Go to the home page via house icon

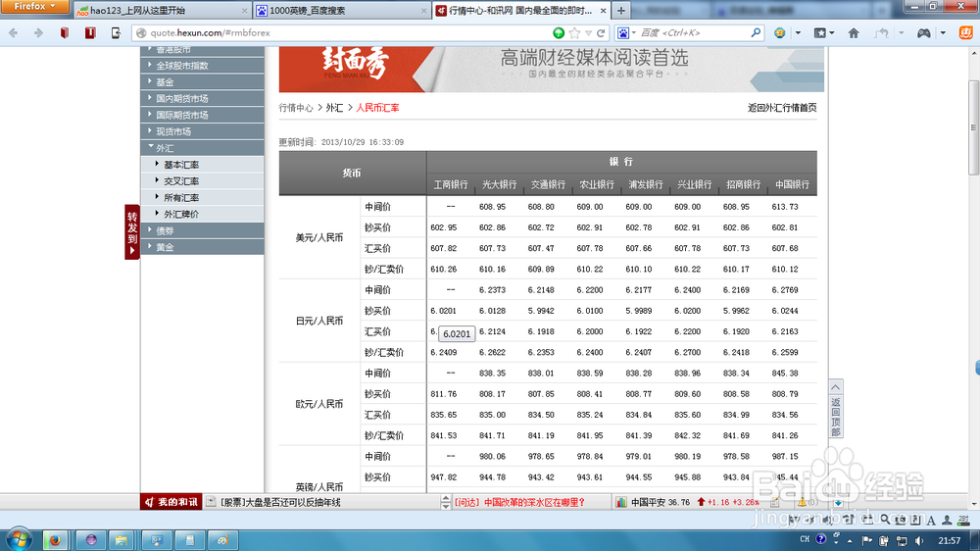click(x=854, y=32)
